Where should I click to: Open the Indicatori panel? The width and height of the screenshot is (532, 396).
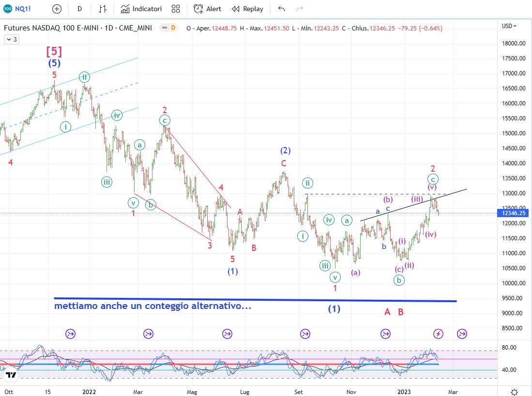click(141, 9)
